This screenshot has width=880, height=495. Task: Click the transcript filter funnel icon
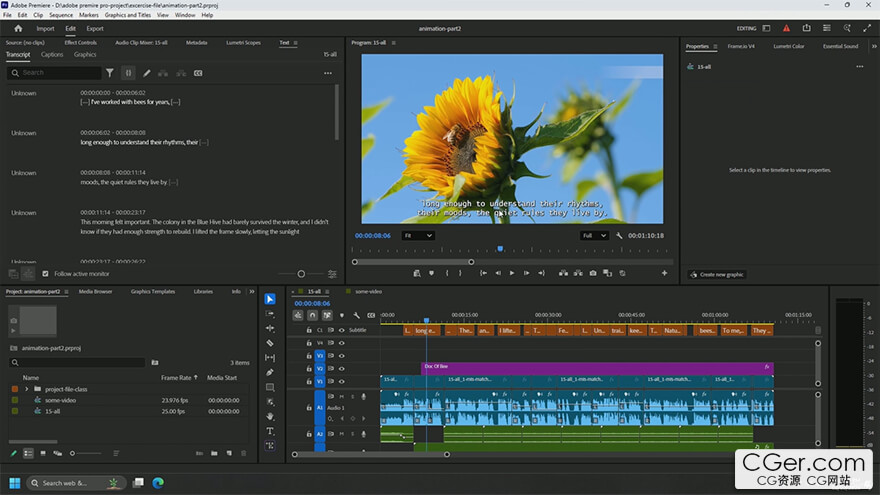pos(110,73)
